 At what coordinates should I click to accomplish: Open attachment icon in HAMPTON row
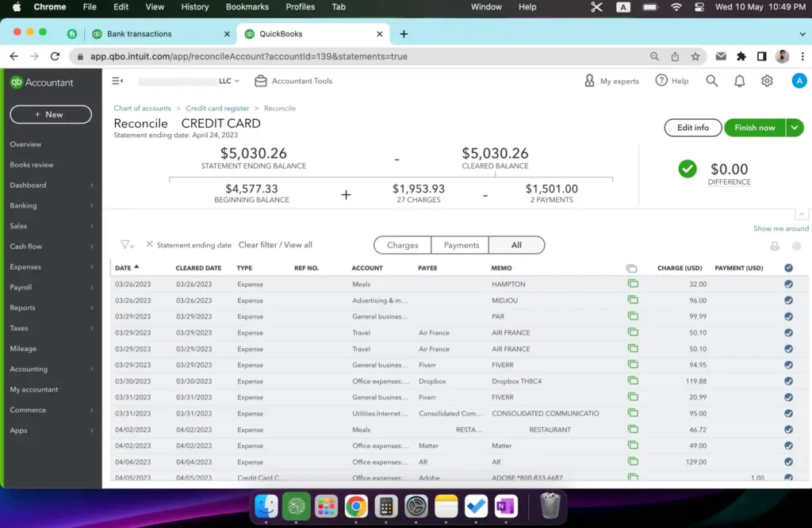point(633,284)
